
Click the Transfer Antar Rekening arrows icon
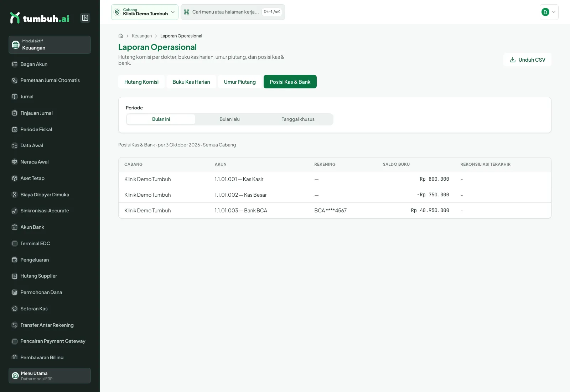click(15, 325)
